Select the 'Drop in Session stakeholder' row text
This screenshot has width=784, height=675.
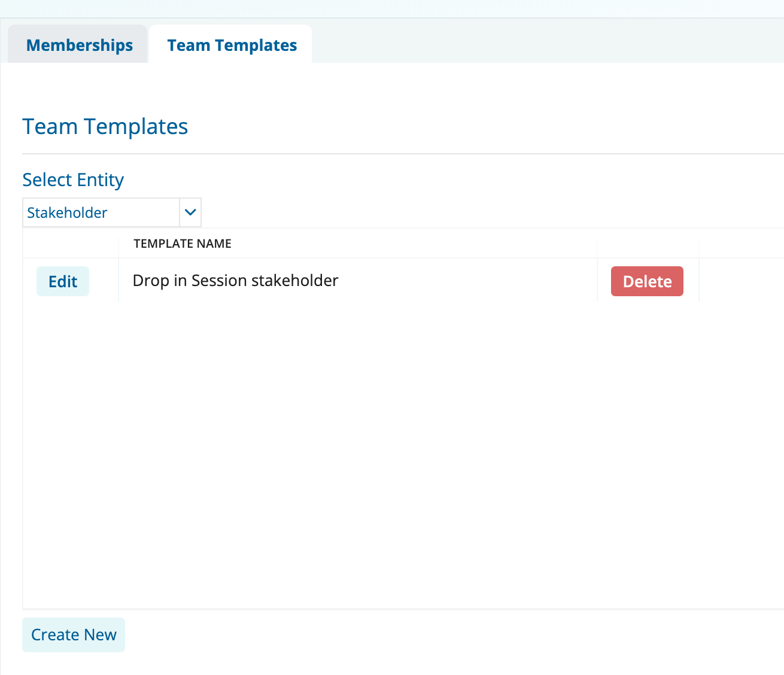pyautogui.click(x=235, y=281)
